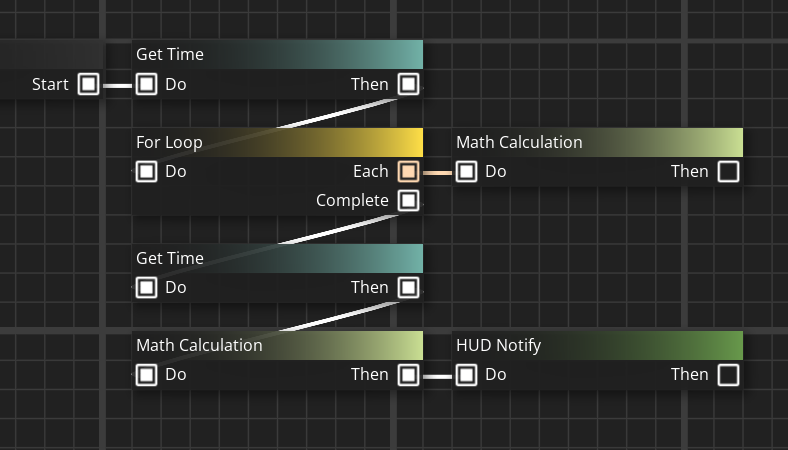Click the Start output pin
Image resolution: width=788 pixels, height=450 pixels.
pyautogui.click(x=88, y=84)
